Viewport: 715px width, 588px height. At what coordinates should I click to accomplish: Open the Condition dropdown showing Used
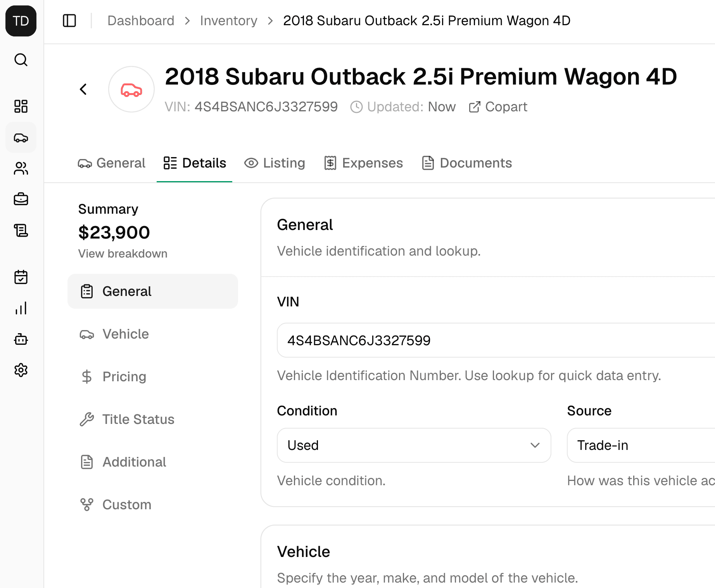click(x=414, y=445)
